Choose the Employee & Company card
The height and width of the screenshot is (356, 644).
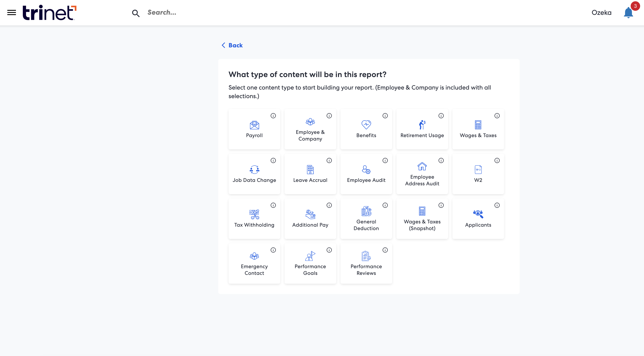pyautogui.click(x=310, y=129)
